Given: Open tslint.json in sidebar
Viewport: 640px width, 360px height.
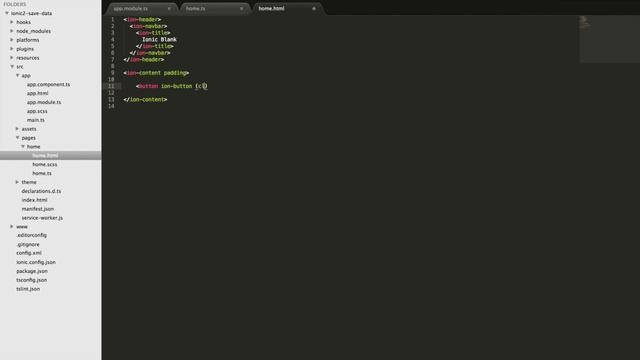Looking at the screenshot, I should coord(28,289).
